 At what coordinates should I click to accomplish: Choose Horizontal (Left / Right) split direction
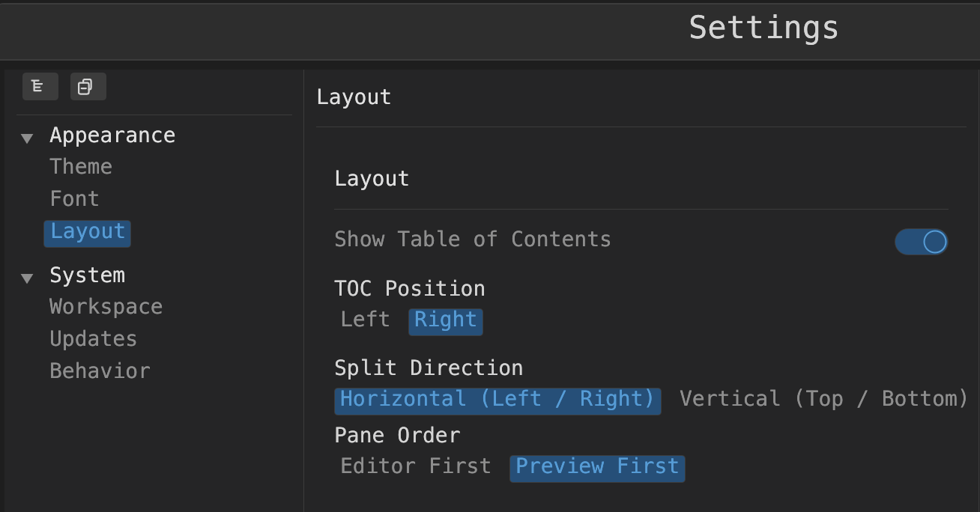click(x=497, y=399)
